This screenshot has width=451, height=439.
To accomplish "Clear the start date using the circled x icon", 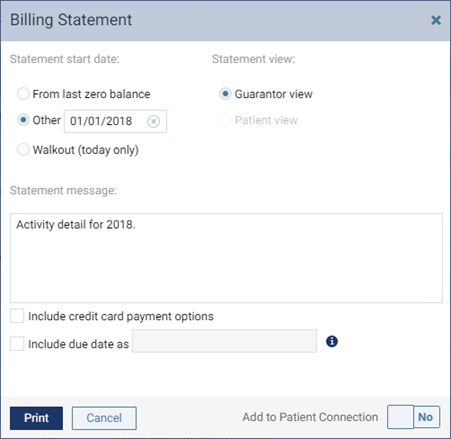I will [x=153, y=121].
